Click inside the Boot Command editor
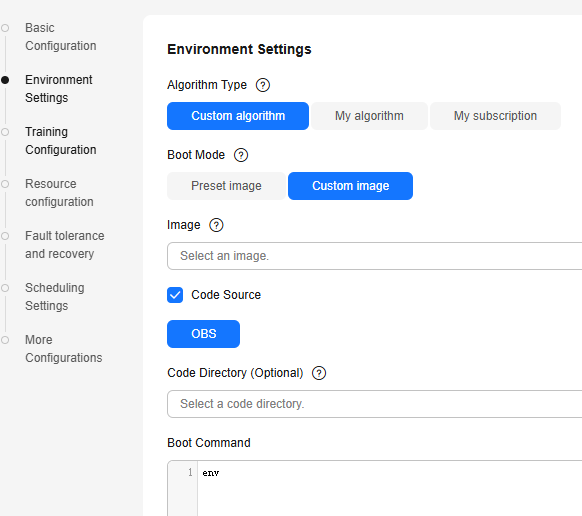The width and height of the screenshot is (582, 516). (390, 488)
